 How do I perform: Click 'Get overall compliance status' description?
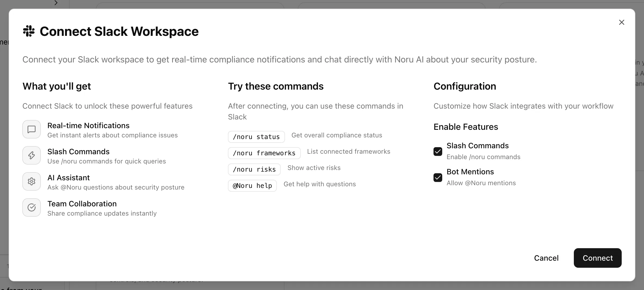337,135
